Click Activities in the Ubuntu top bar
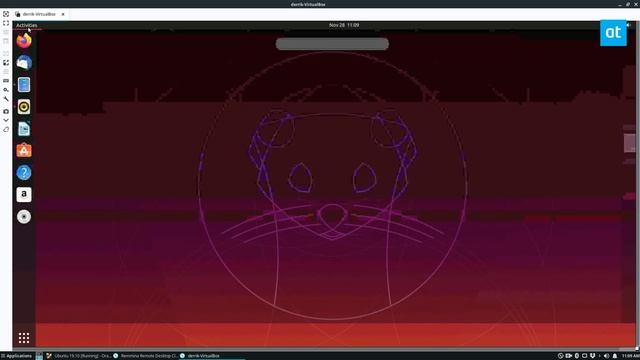 (x=27, y=25)
